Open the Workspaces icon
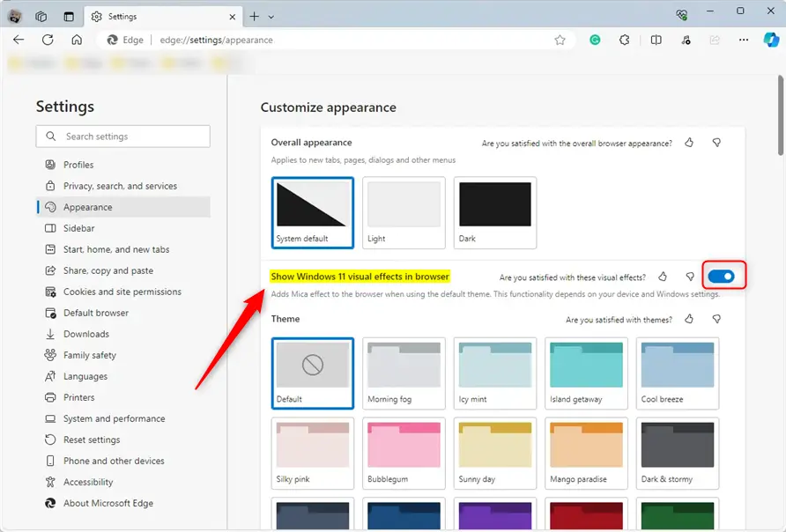Image resolution: width=786 pixels, height=532 pixels. coord(41,17)
